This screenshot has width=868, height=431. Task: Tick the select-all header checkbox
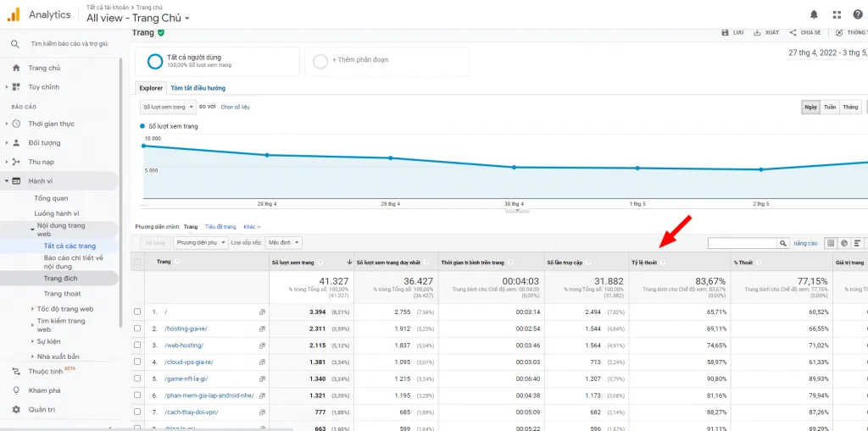[137, 262]
